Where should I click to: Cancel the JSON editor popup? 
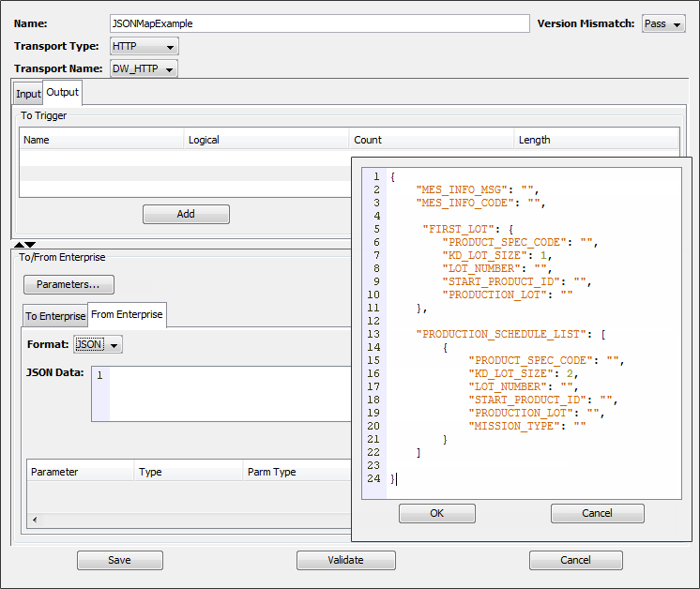tap(597, 513)
